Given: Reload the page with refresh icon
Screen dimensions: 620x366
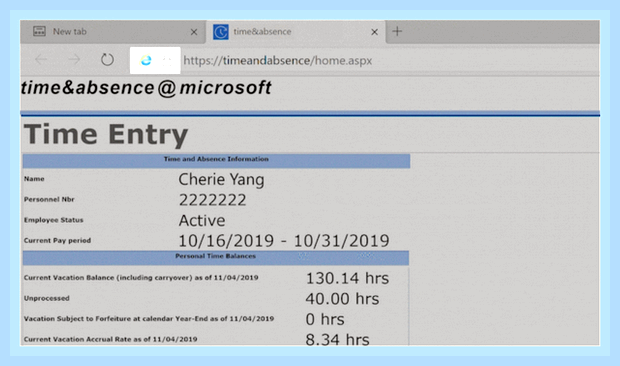Looking at the screenshot, I should (107, 60).
